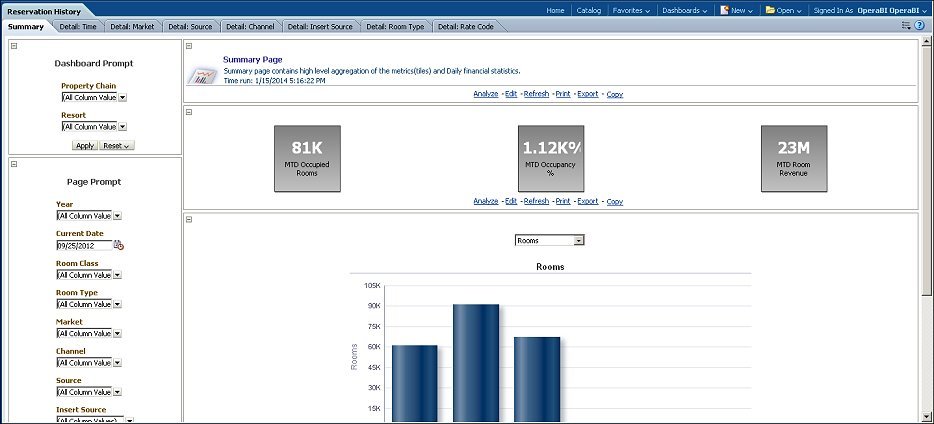Click the Current Date input field
The image size is (934, 424).
click(84, 245)
